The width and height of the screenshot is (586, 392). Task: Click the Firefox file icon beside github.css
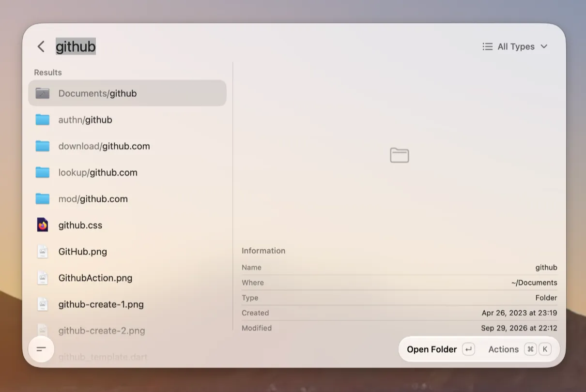[43, 225]
